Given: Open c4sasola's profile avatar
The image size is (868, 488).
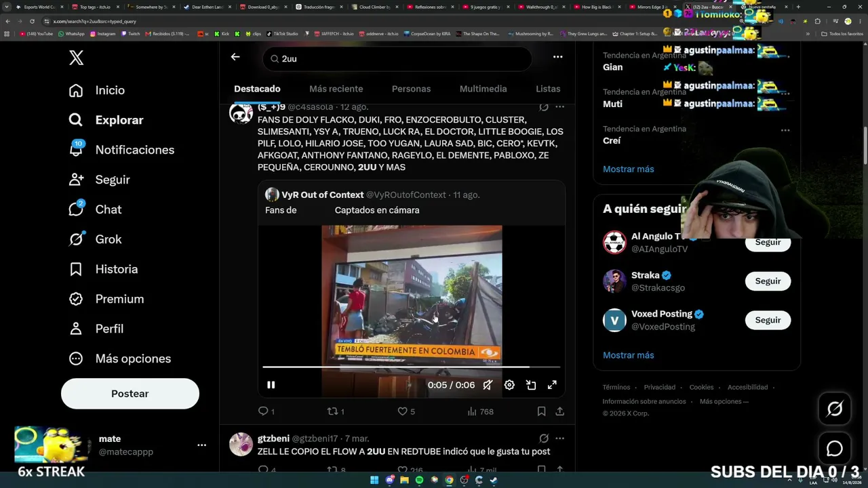Looking at the screenshot, I should click(241, 113).
